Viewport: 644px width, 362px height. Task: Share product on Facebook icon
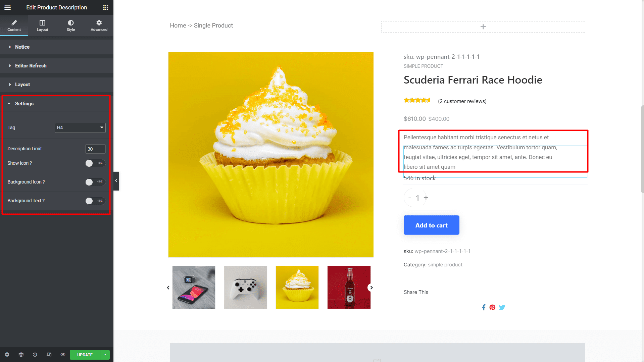pyautogui.click(x=484, y=307)
